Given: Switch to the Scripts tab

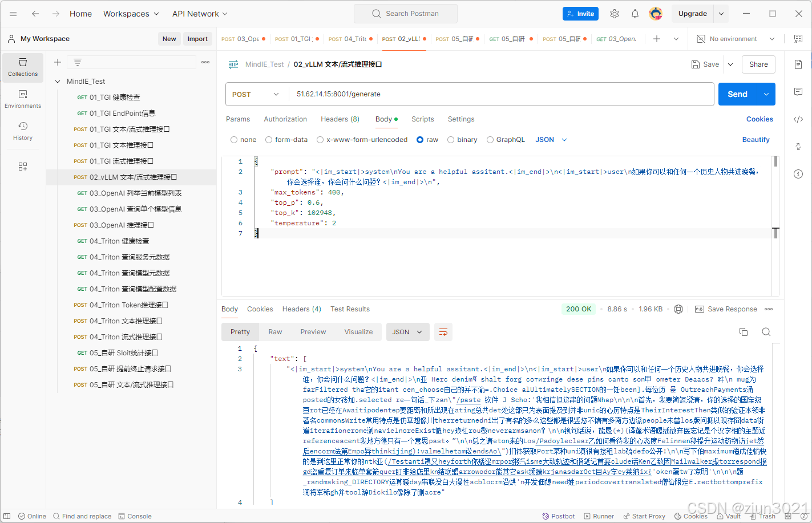Looking at the screenshot, I should [x=423, y=119].
